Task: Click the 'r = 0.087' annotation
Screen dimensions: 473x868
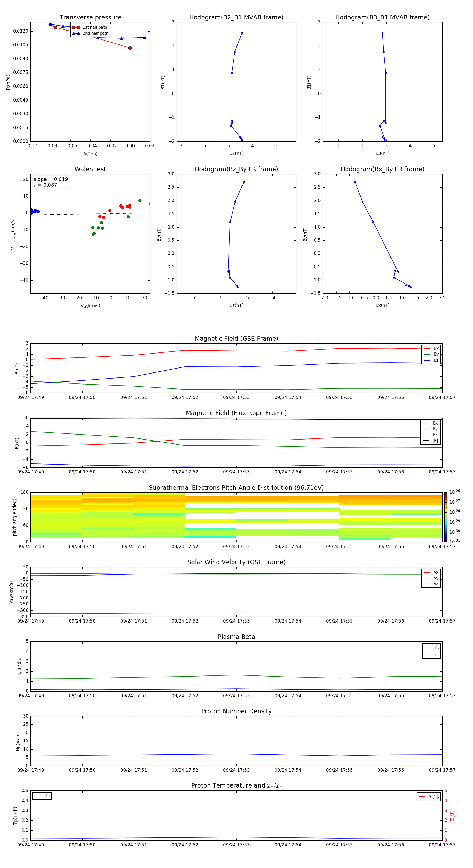Action: (x=45, y=185)
